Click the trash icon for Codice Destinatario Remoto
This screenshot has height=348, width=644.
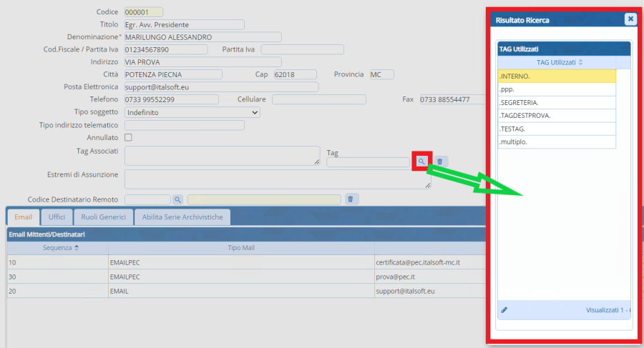coord(350,199)
